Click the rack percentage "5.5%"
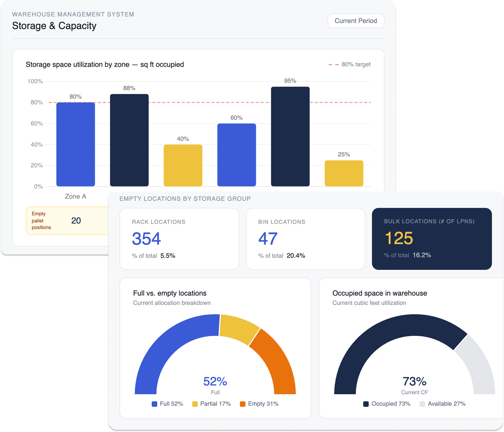This screenshot has width=504, height=432. 168,256
